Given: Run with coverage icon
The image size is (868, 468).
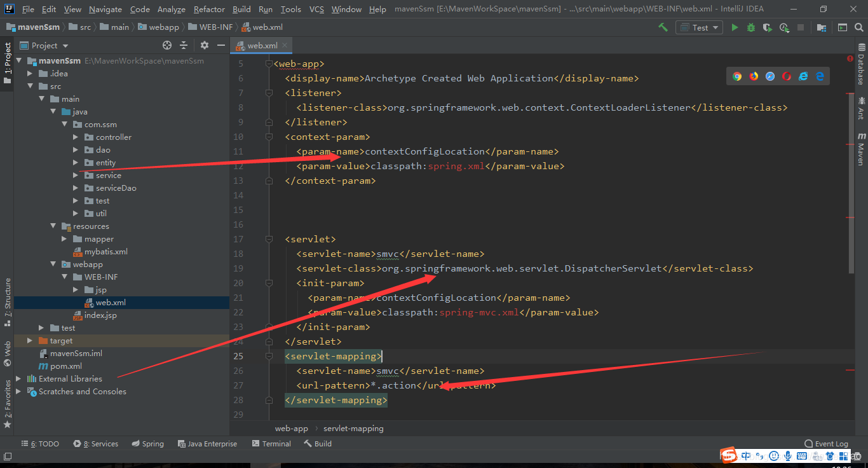Looking at the screenshot, I should point(768,27).
